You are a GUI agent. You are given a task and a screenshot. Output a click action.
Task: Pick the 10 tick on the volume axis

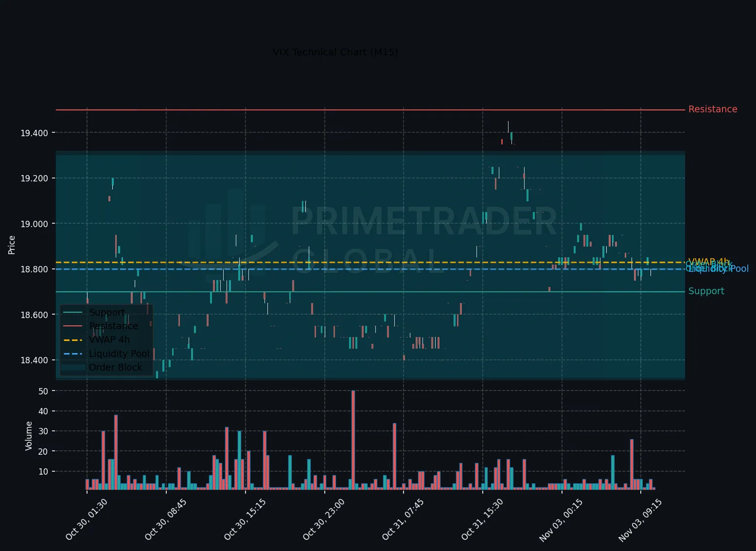43,472
